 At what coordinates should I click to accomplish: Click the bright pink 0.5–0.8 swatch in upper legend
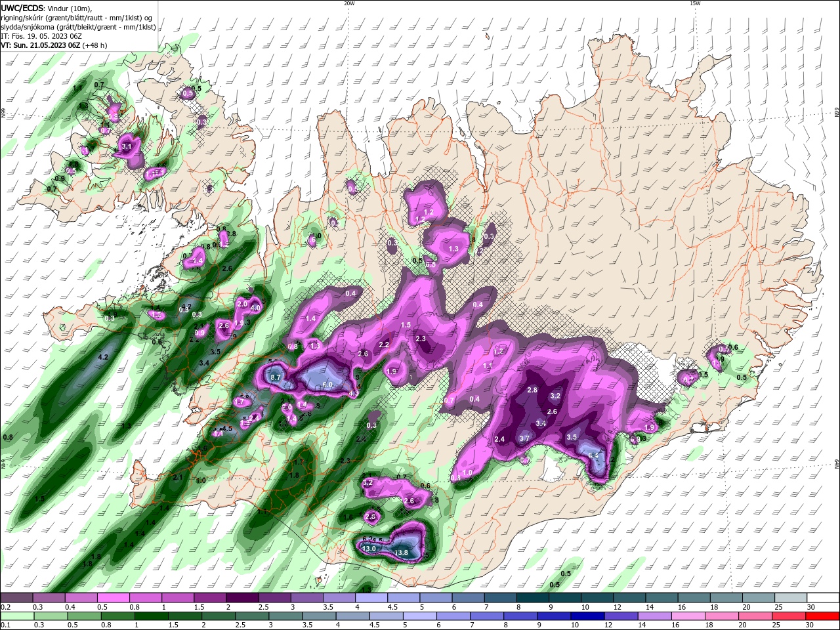tap(113, 598)
